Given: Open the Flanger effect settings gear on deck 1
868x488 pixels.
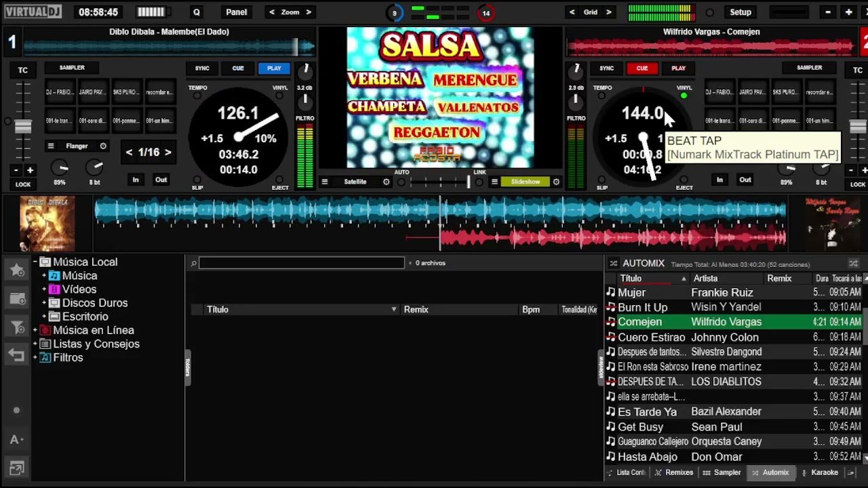Looking at the screenshot, I should [103, 146].
